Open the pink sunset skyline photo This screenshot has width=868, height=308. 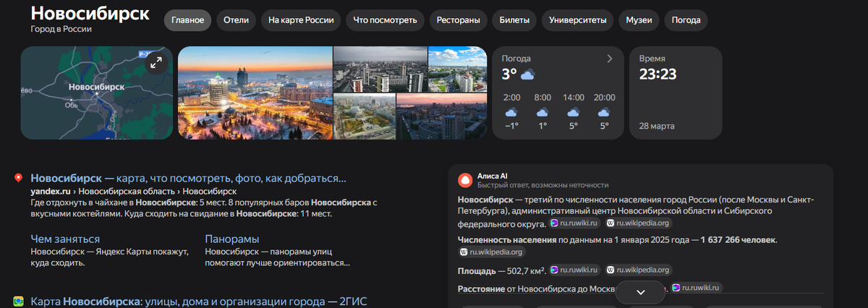pyautogui.click(x=442, y=116)
